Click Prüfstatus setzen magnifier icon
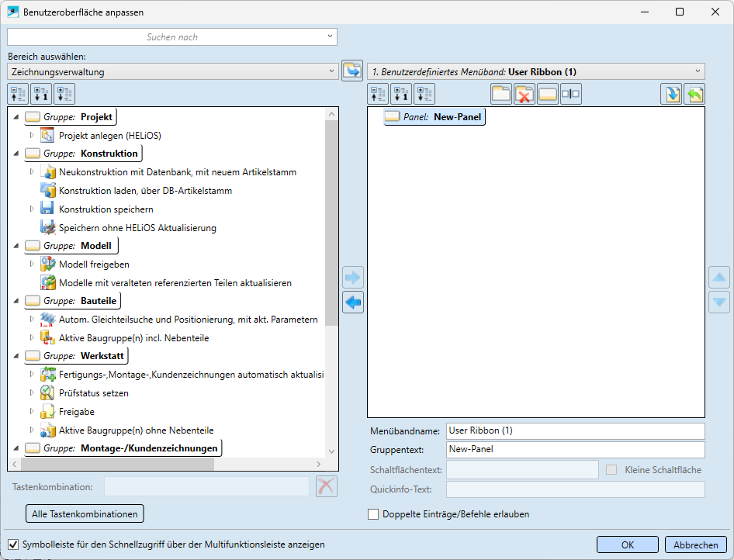This screenshot has height=560, width=734. point(47,392)
